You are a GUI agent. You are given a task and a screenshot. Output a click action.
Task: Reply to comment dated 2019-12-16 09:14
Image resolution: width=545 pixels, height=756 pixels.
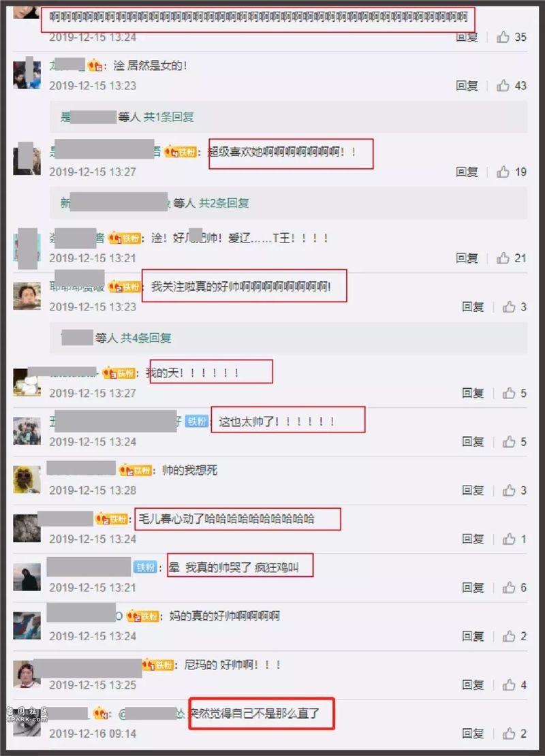click(x=473, y=734)
